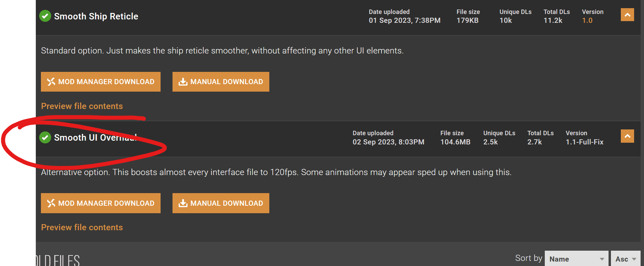Mod manager download Smooth Ship Reticle
The height and width of the screenshot is (266, 644).
[x=101, y=82]
